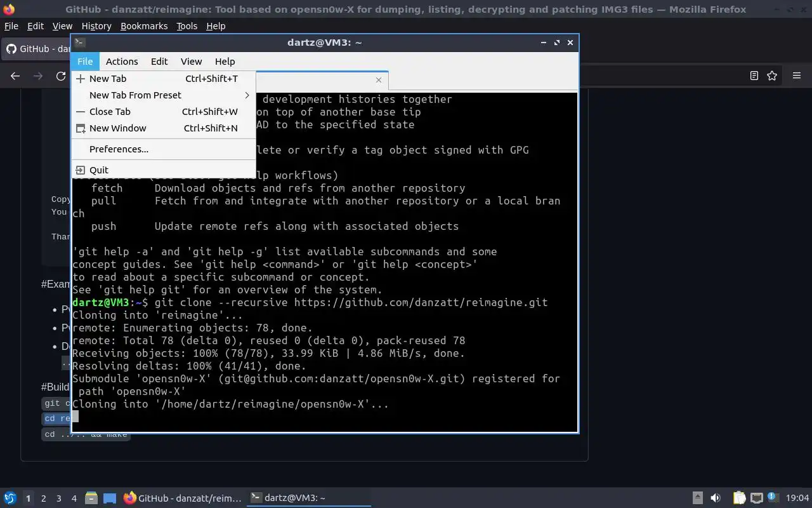Open the clipboard manager tray icon

(739, 498)
